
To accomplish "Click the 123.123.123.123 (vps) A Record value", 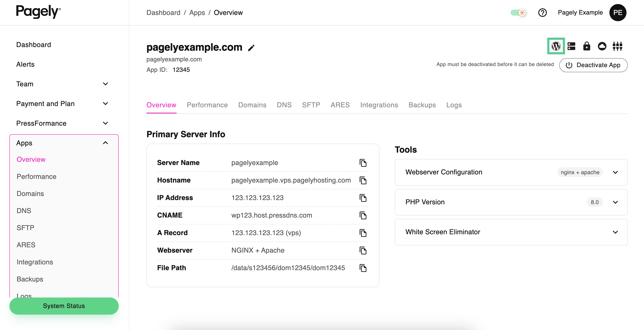I will (x=266, y=233).
